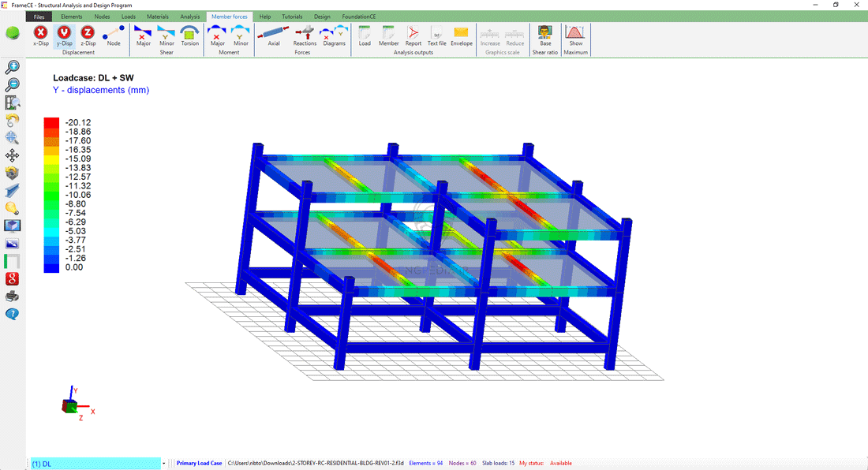Switch to the Analysis tab

pos(189,17)
